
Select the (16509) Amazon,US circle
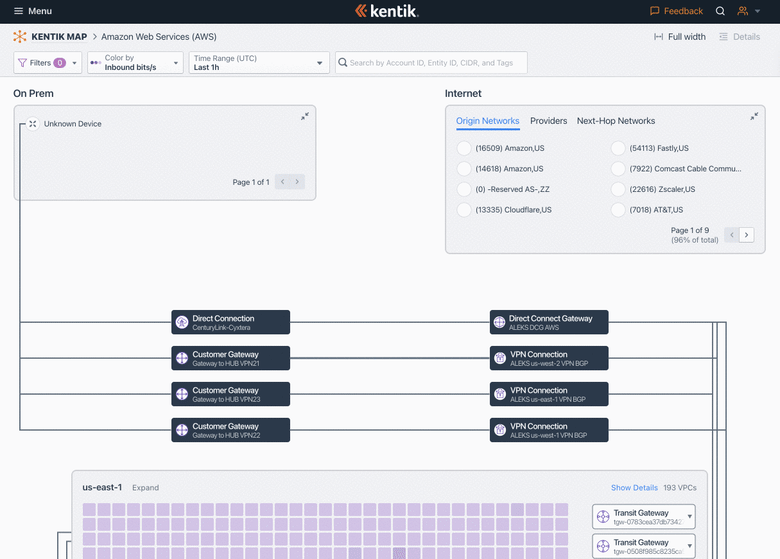point(464,148)
